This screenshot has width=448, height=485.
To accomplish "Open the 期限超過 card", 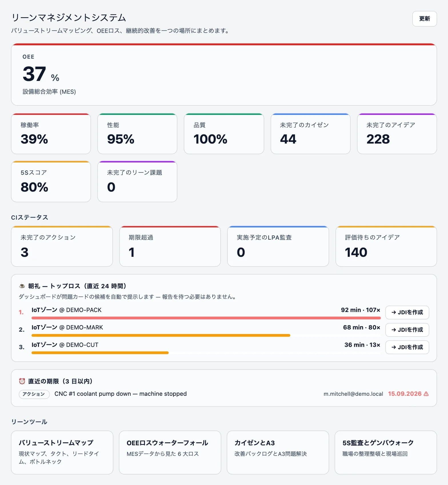I will click(170, 247).
